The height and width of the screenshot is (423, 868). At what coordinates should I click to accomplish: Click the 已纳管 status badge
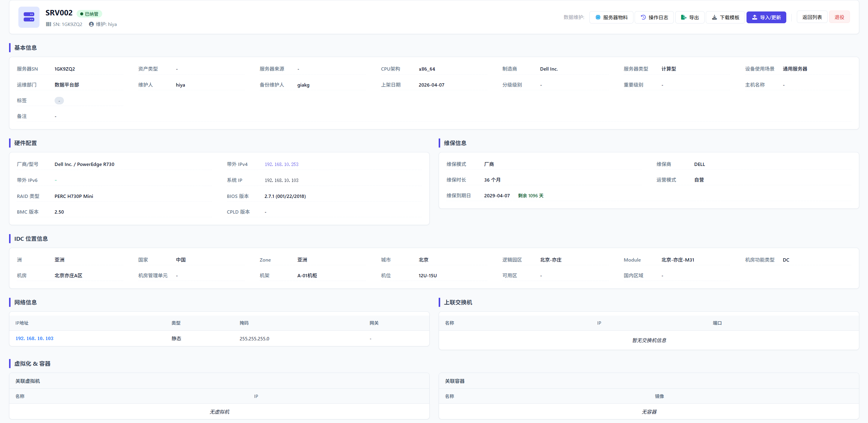(89, 14)
